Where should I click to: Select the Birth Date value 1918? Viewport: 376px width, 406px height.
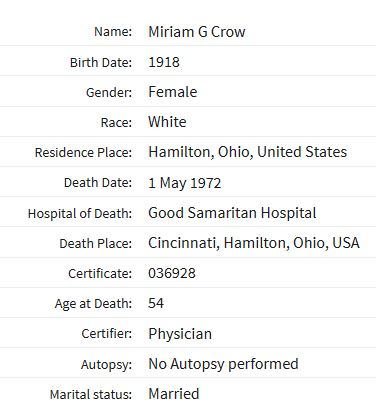click(x=164, y=62)
